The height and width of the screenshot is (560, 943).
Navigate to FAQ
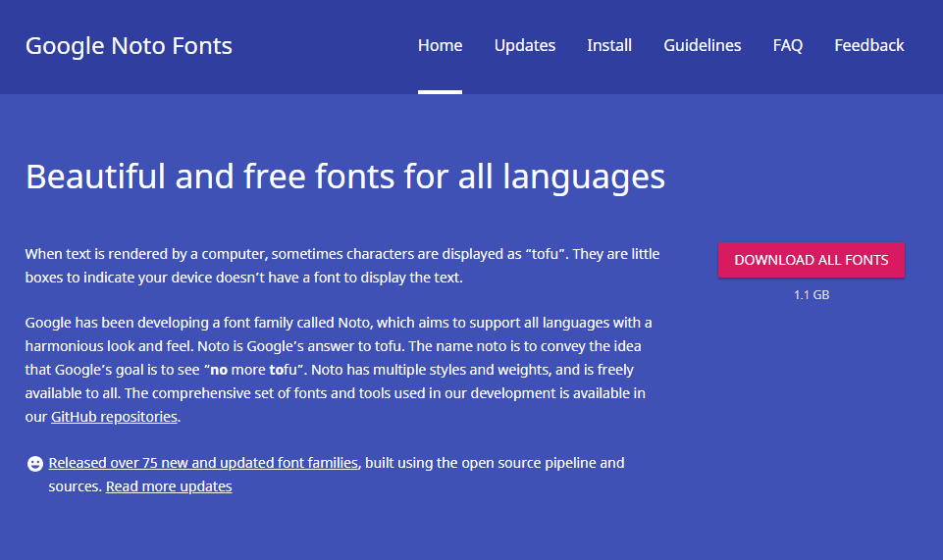(x=787, y=46)
